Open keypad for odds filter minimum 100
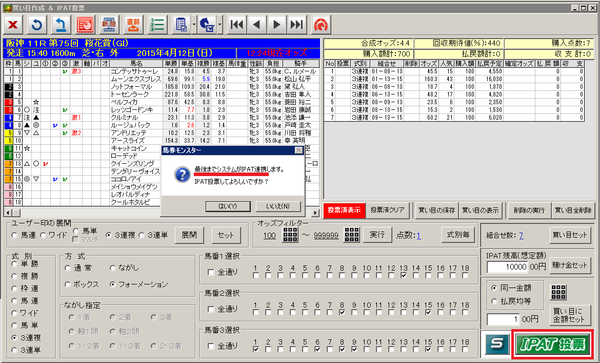 point(290,235)
